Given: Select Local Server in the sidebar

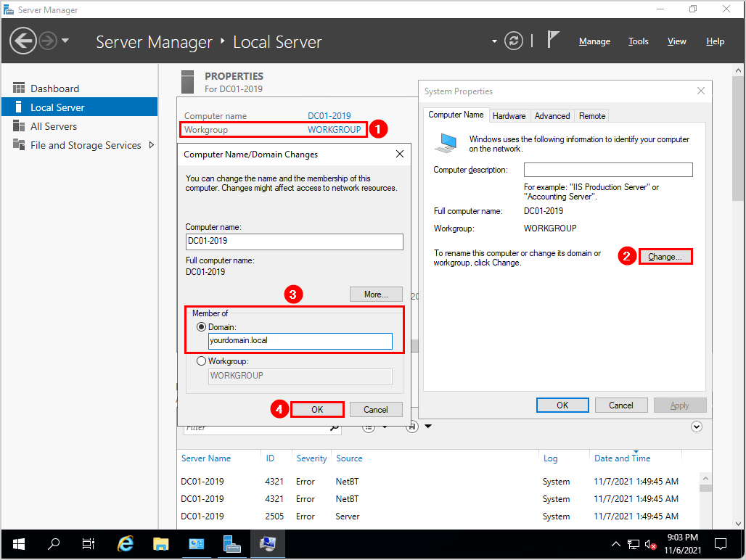Looking at the screenshot, I should point(79,107).
